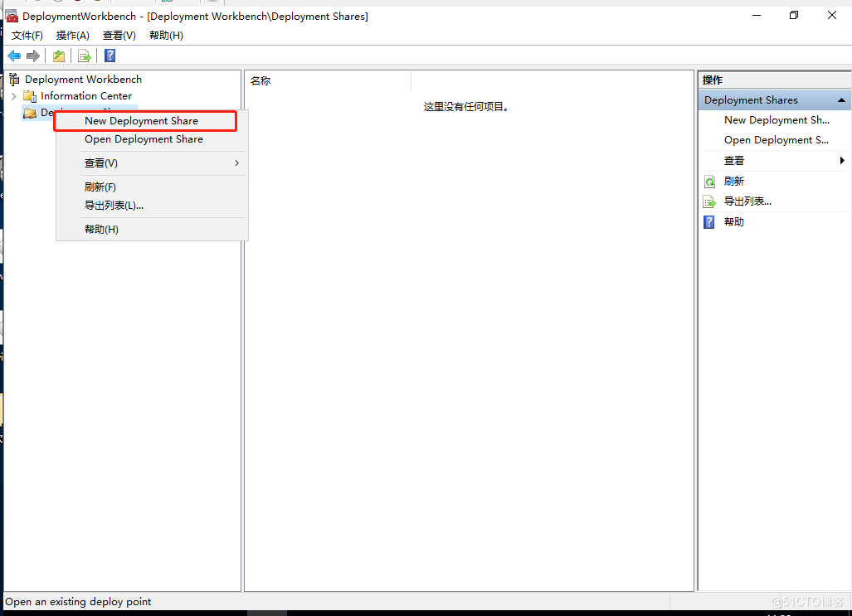Click the 名称 column header
The image size is (852, 616).
(x=328, y=81)
